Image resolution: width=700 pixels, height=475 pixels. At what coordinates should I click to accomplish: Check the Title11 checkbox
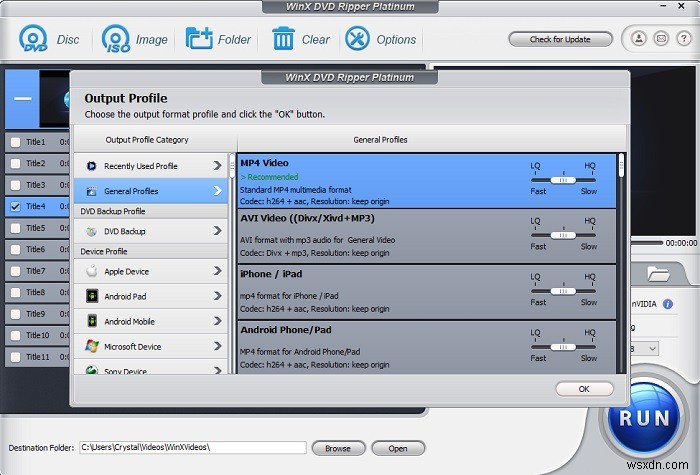pyautogui.click(x=15, y=357)
